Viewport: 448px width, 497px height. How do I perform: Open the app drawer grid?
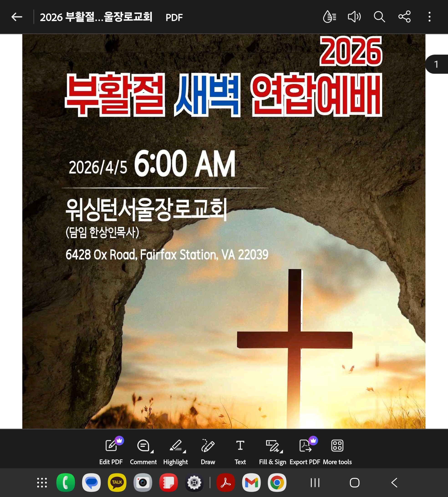[x=42, y=482]
